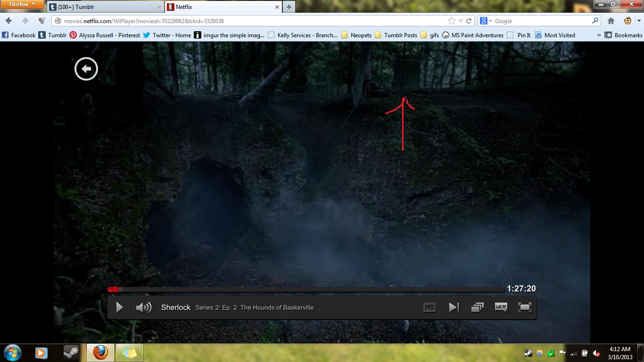Expand the URL history dropdown
644x362 pixels.
[x=461, y=21]
